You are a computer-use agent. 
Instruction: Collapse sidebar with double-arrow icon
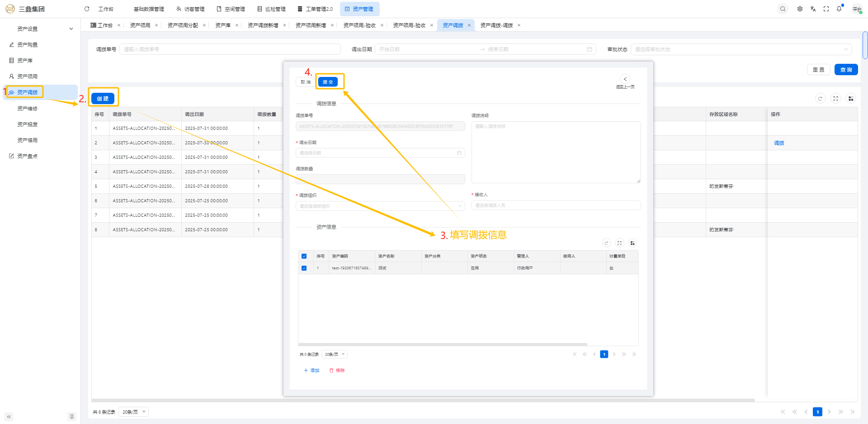click(x=9, y=416)
